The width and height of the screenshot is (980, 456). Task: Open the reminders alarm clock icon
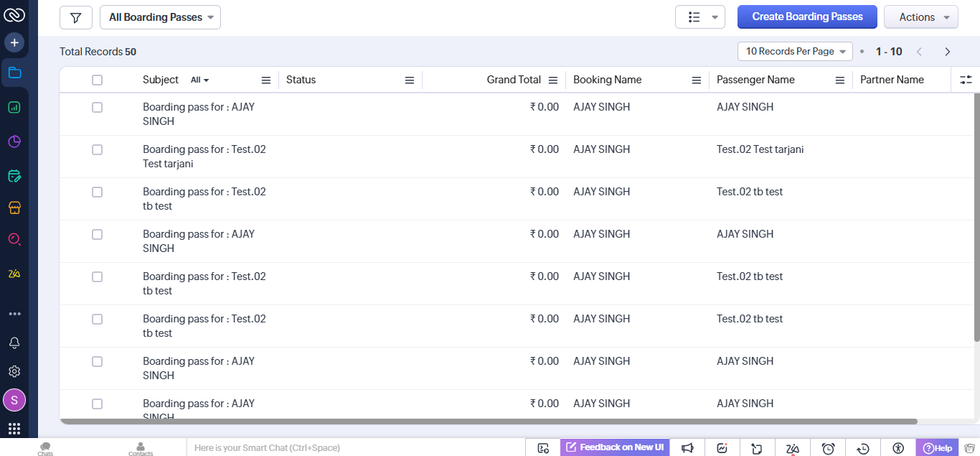click(x=828, y=448)
